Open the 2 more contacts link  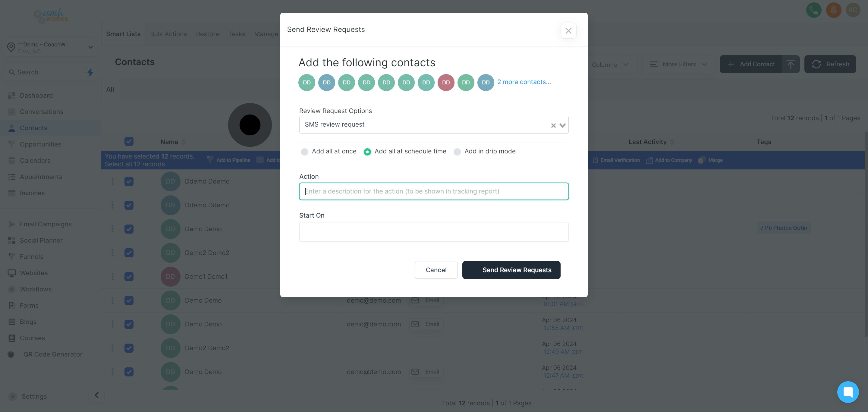click(x=524, y=82)
